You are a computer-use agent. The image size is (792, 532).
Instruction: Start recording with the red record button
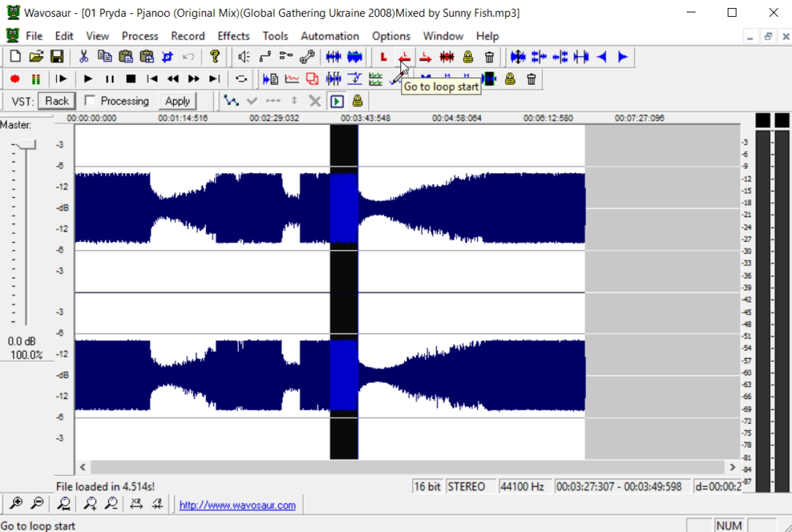(15, 79)
